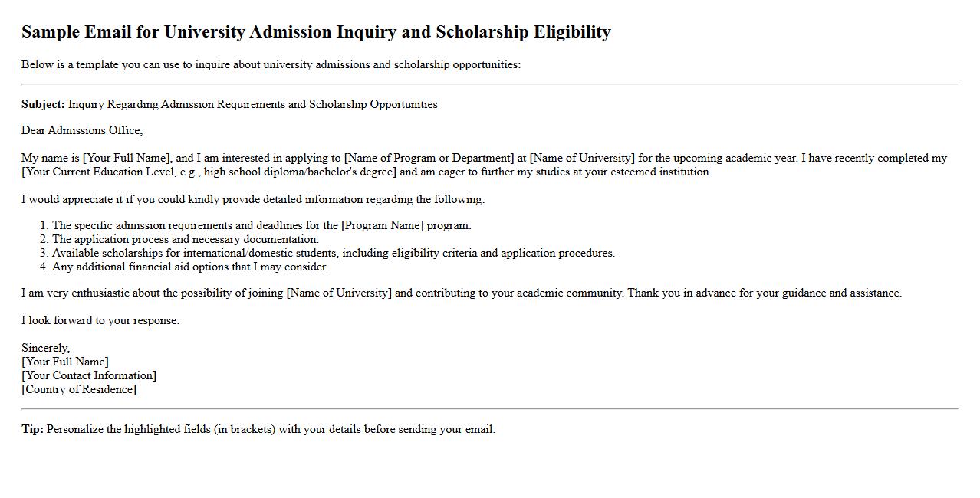This screenshot has height=498, width=980.
Task: Click the intro sentence beginning 'Below is a template'
Action: 271,64
